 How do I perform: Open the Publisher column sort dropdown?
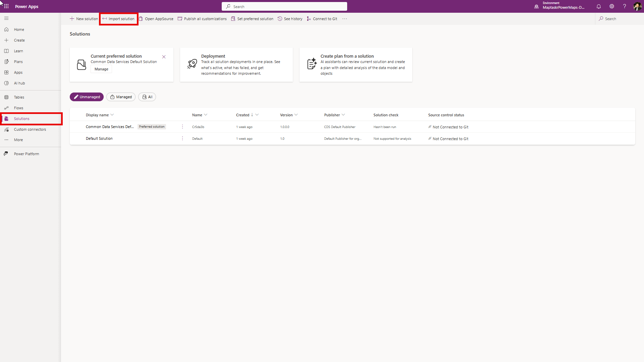point(344,115)
